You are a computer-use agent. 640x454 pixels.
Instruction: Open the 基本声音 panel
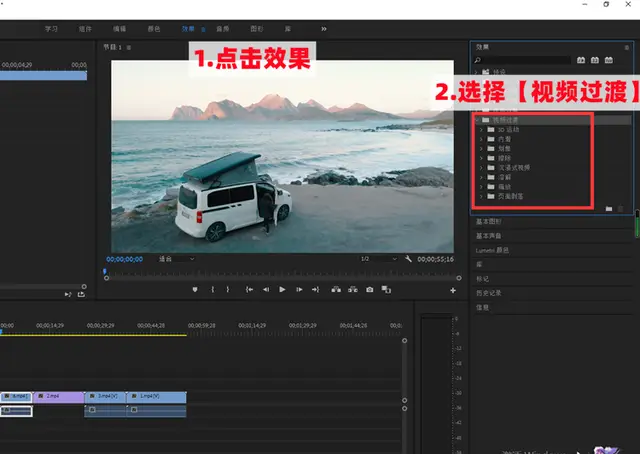coord(489,236)
